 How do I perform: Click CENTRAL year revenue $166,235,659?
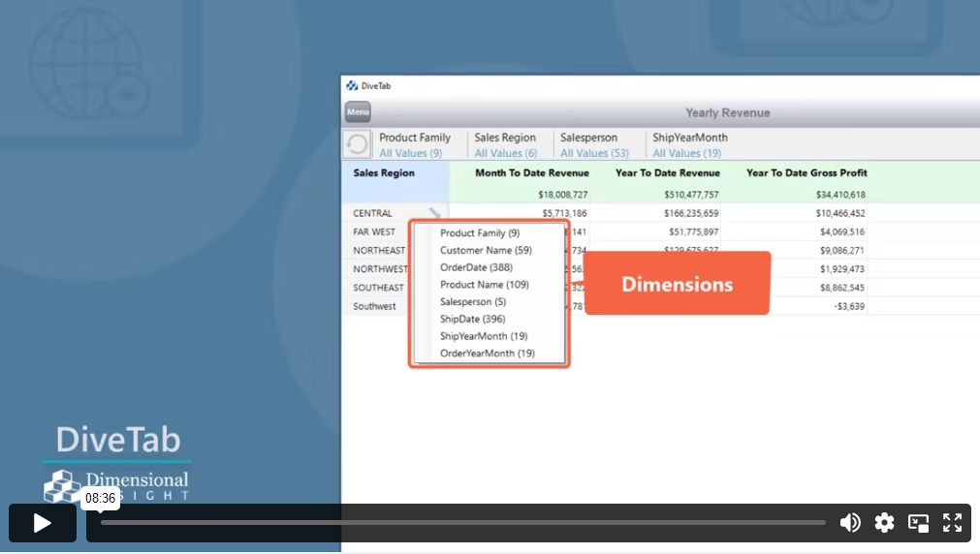point(691,214)
